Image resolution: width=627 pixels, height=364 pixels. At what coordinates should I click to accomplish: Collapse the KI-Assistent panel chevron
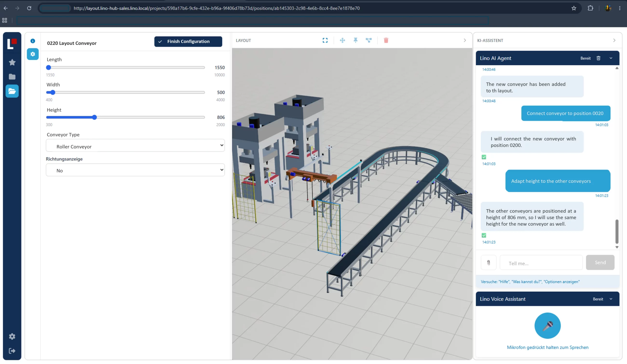pos(614,40)
